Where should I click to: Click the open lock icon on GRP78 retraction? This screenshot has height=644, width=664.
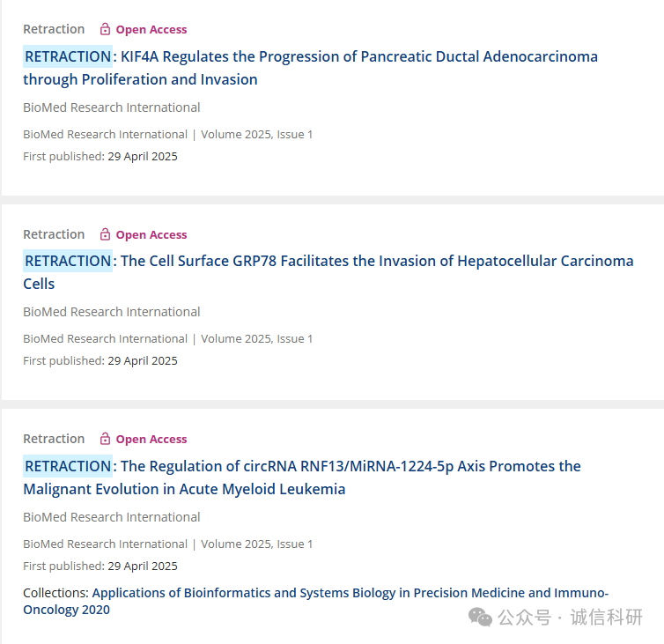click(x=105, y=233)
